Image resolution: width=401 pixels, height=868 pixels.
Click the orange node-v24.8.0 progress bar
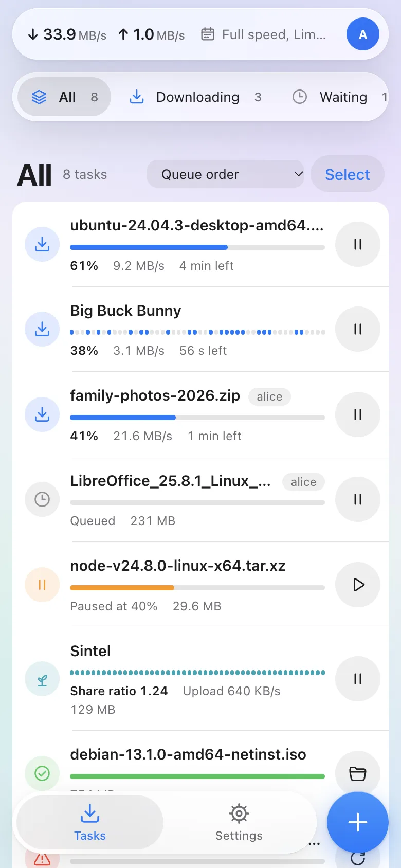(x=197, y=588)
